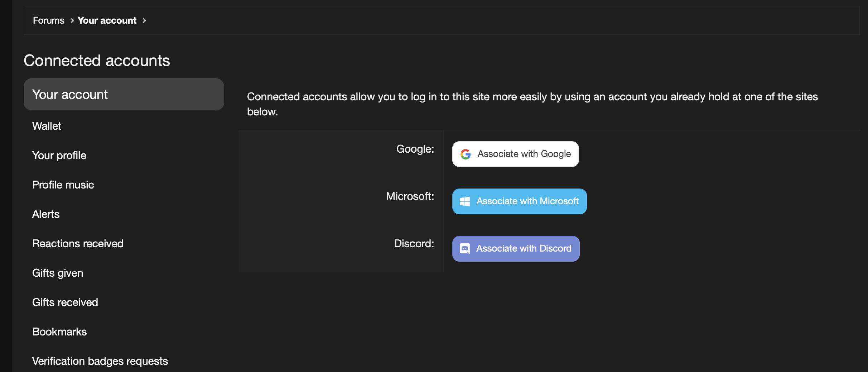The height and width of the screenshot is (372, 868).
Task: Open the Wallet section
Action: (47, 126)
